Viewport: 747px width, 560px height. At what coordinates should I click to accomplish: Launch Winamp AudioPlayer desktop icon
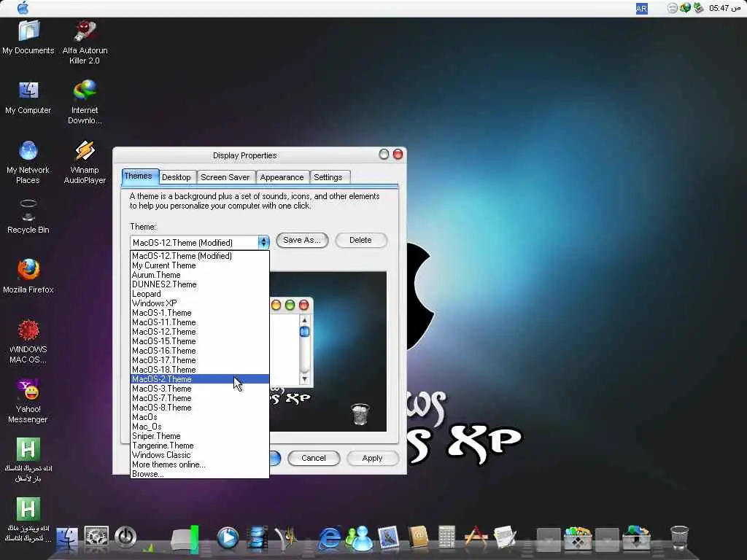[x=85, y=162]
